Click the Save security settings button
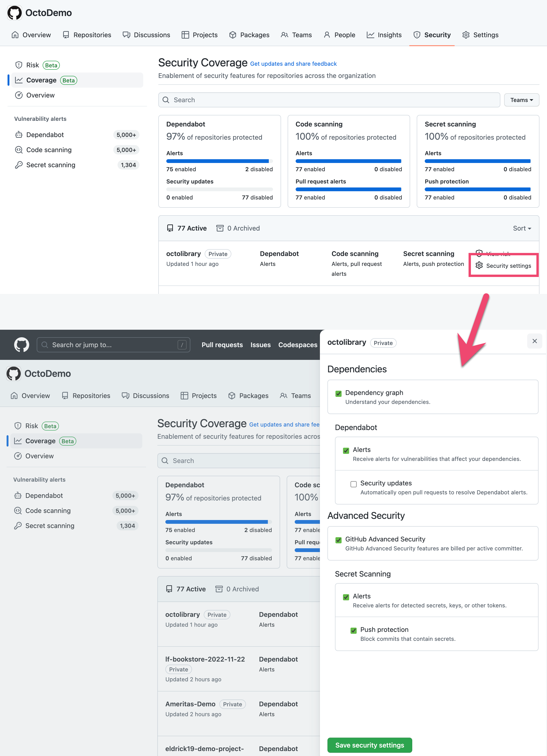The width and height of the screenshot is (547, 756). click(369, 745)
